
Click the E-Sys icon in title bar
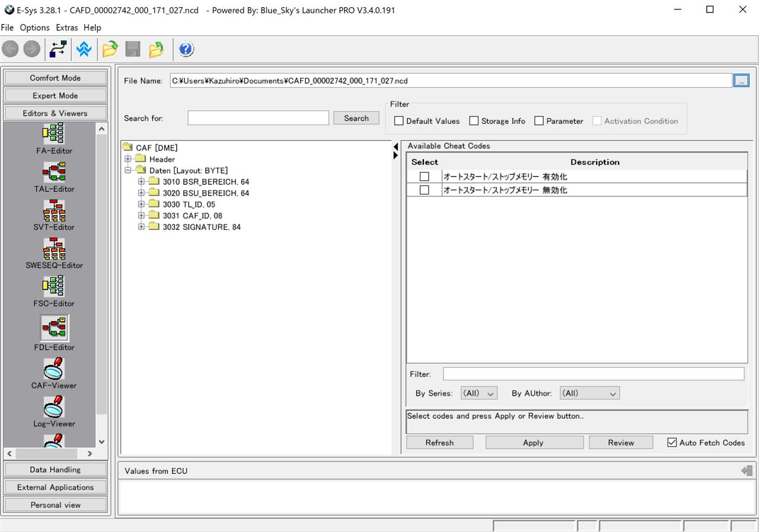[9, 10]
